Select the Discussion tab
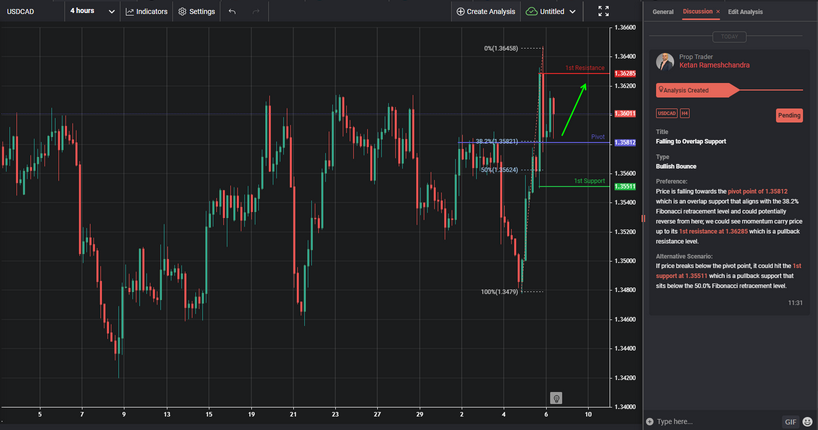The width and height of the screenshot is (818, 430). (697, 11)
